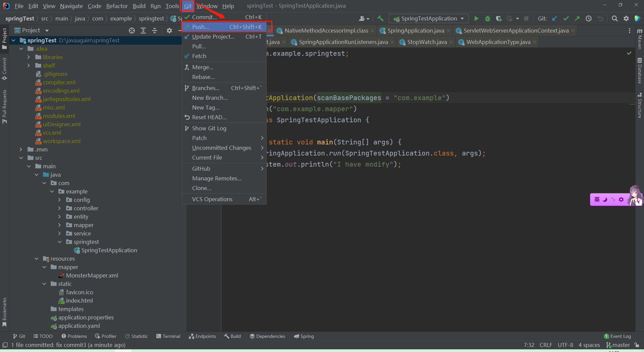Open the user account dropdown icon
Viewport: 644px width, 352px height.
(364, 18)
